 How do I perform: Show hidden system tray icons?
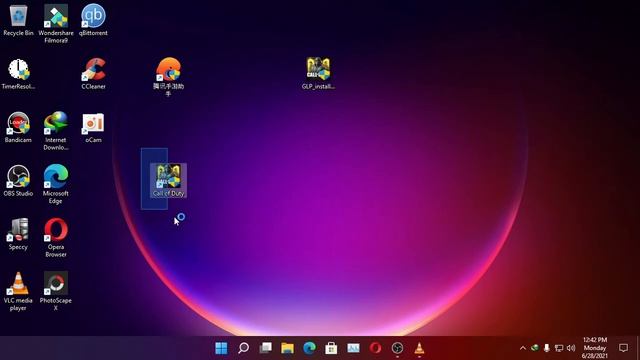click(x=523, y=348)
